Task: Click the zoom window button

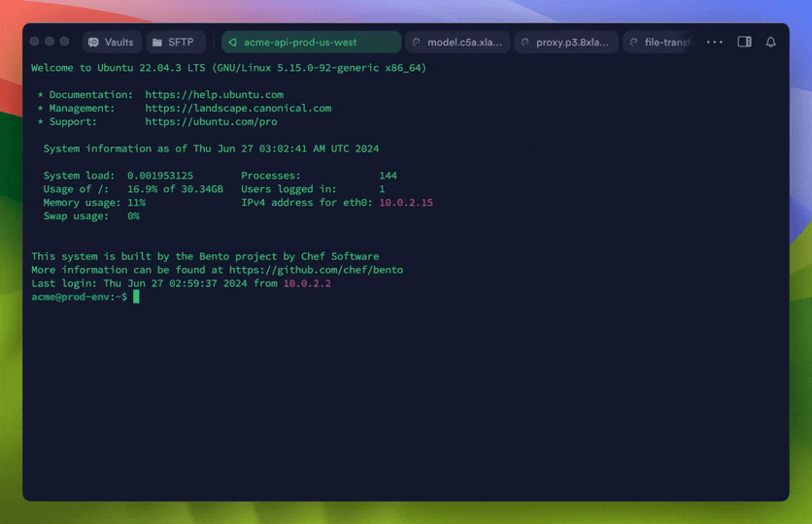Action: point(64,42)
